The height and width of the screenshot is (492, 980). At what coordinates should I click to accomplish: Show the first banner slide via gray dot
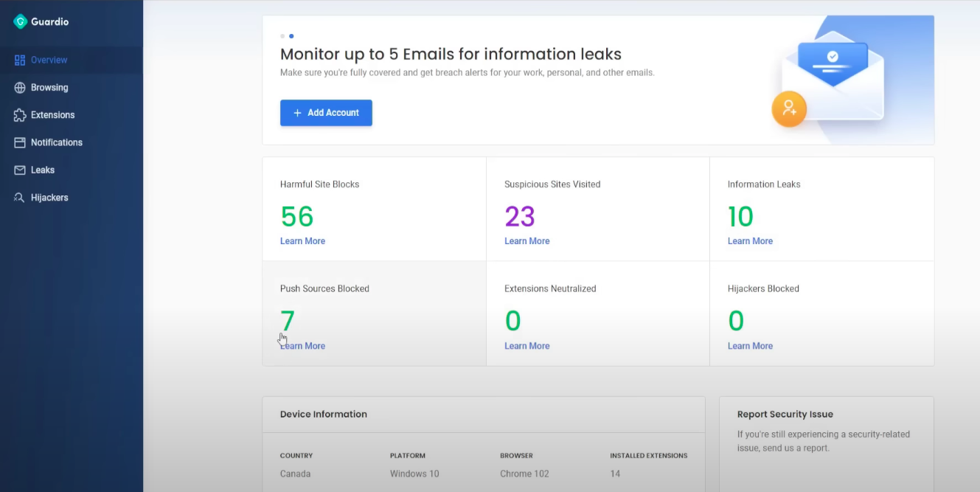click(282, 35)
